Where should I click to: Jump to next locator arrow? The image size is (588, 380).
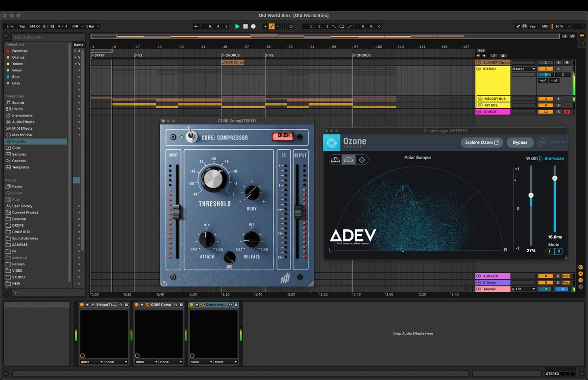point(484,56)
